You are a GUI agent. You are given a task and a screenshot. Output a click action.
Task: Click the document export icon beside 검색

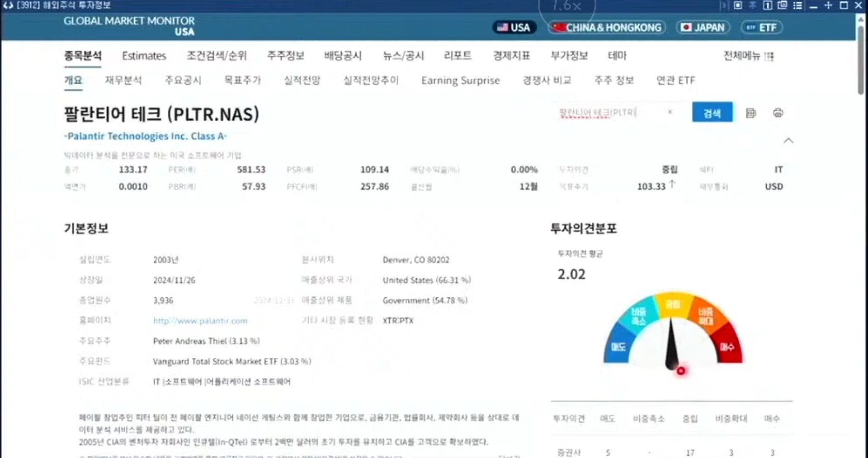point(751,113)
